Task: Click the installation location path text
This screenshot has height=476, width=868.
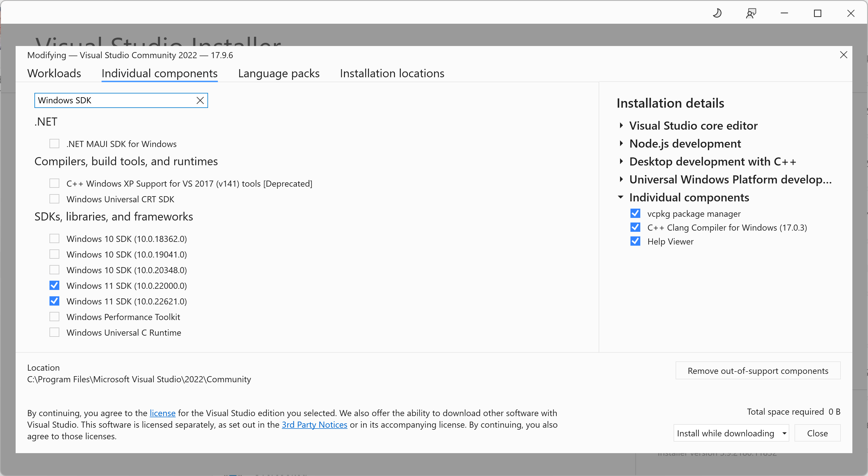Action: (x=139, y=379)
